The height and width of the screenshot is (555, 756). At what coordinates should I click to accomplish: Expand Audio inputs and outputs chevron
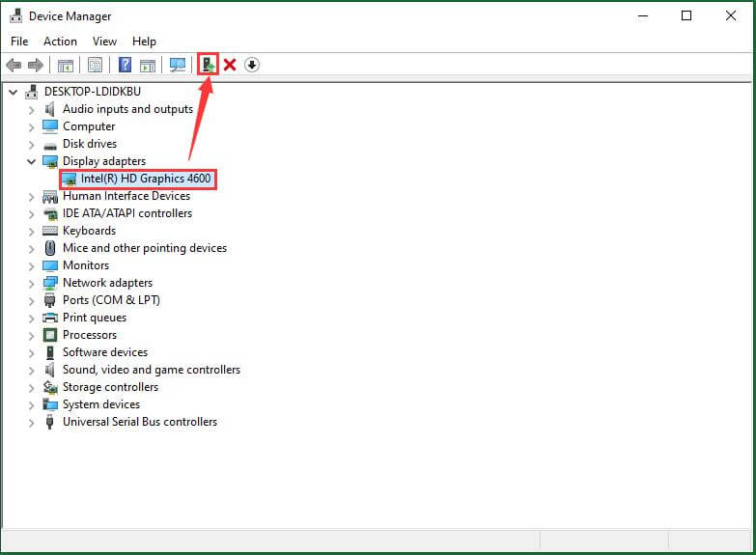[x=31, y=110]
